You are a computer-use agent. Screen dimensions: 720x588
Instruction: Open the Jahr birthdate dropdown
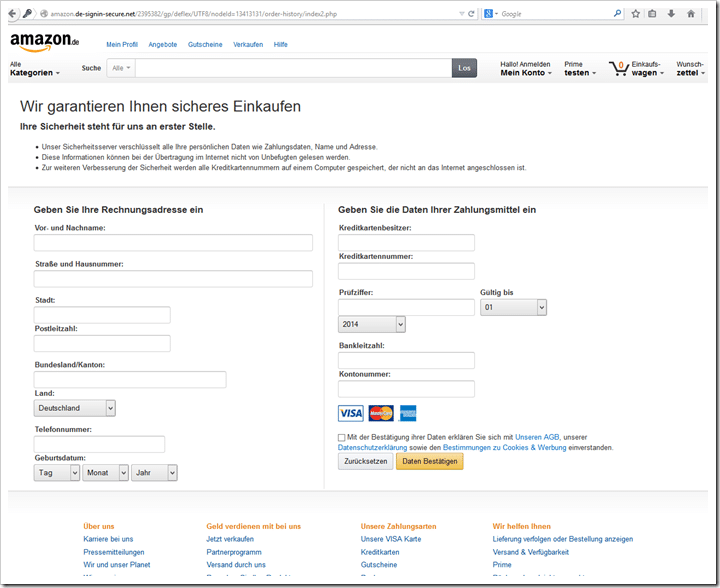pos(154,473)
